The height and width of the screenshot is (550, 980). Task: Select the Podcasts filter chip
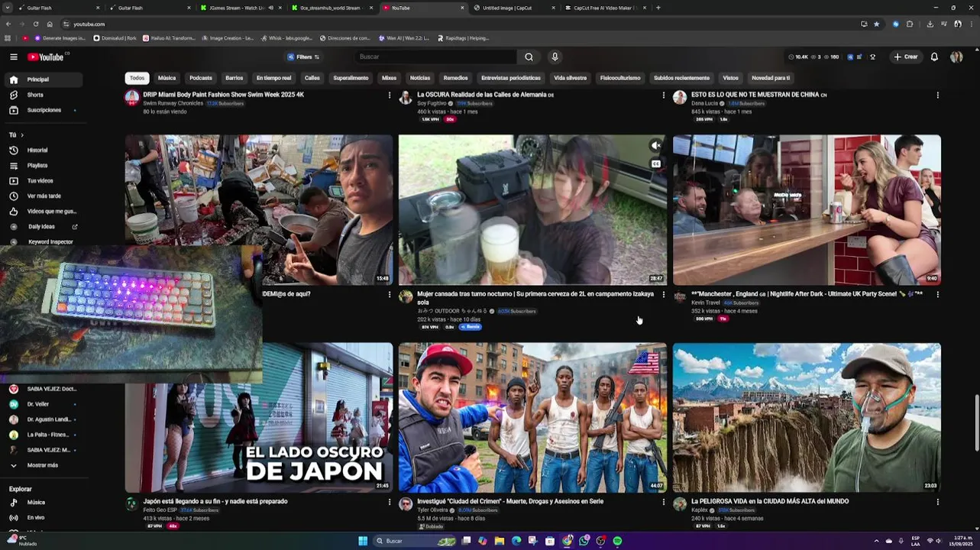[201, 78]
